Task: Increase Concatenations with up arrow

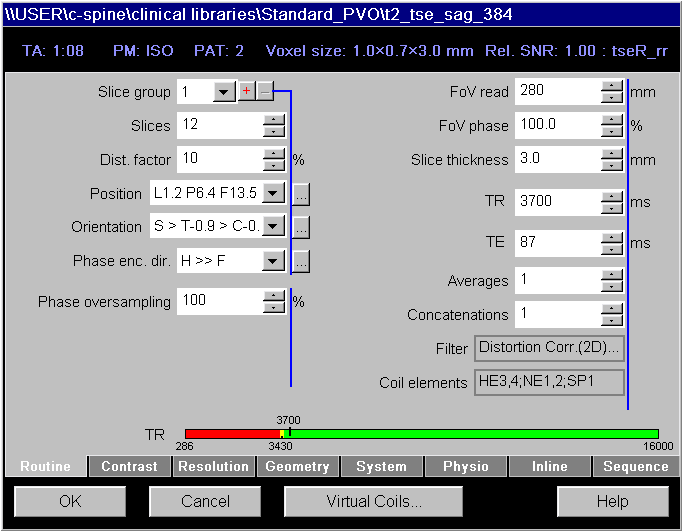Action: pyautogui.click(x=612, y=309)
